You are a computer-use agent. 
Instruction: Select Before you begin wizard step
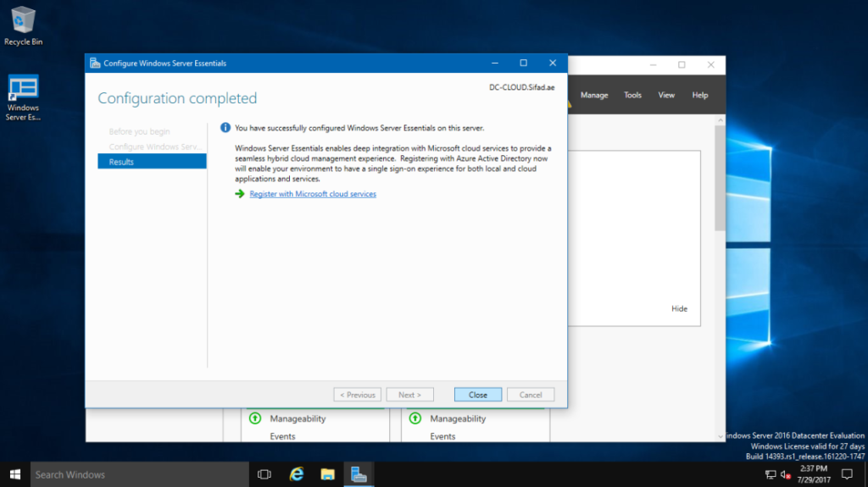[140, 131]
